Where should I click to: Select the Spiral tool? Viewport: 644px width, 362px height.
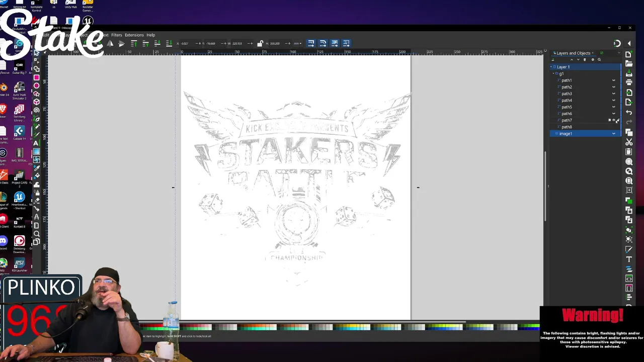point(36,110)
